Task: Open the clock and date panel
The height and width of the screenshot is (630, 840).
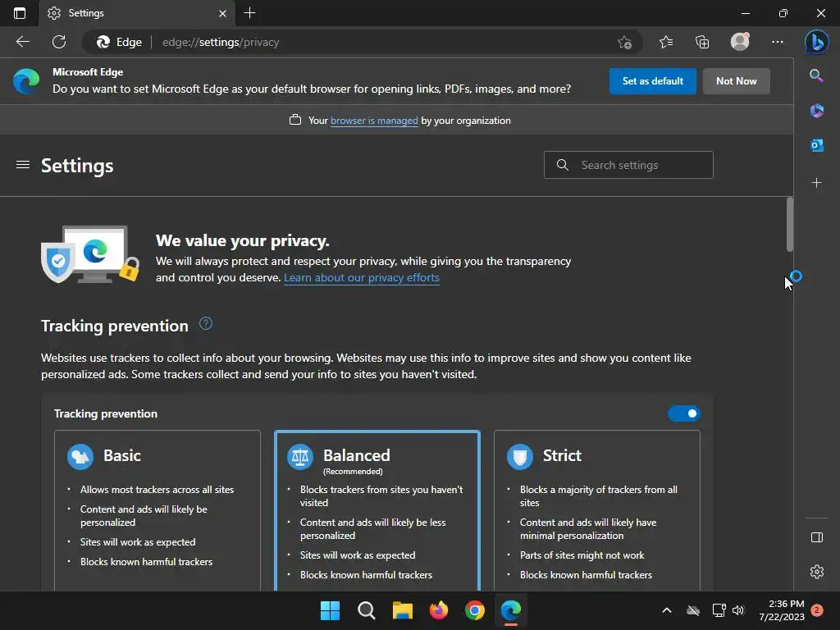Action: tap(782, 610)
